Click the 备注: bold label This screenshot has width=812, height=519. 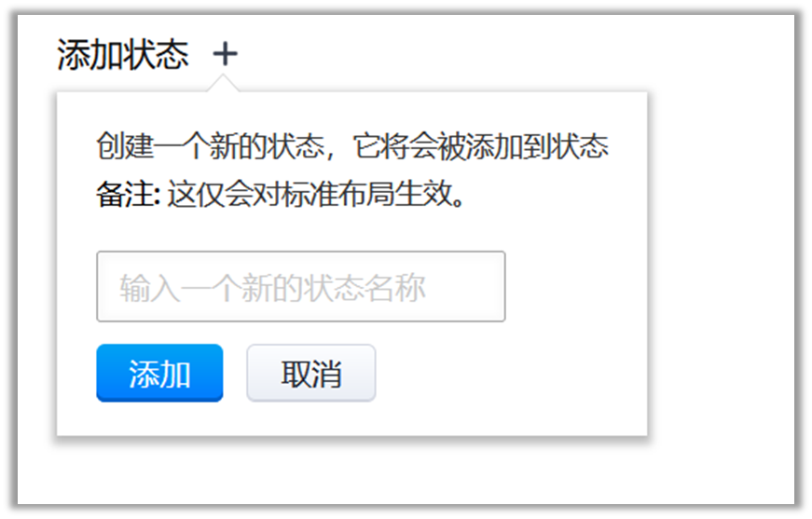point(129,195)
